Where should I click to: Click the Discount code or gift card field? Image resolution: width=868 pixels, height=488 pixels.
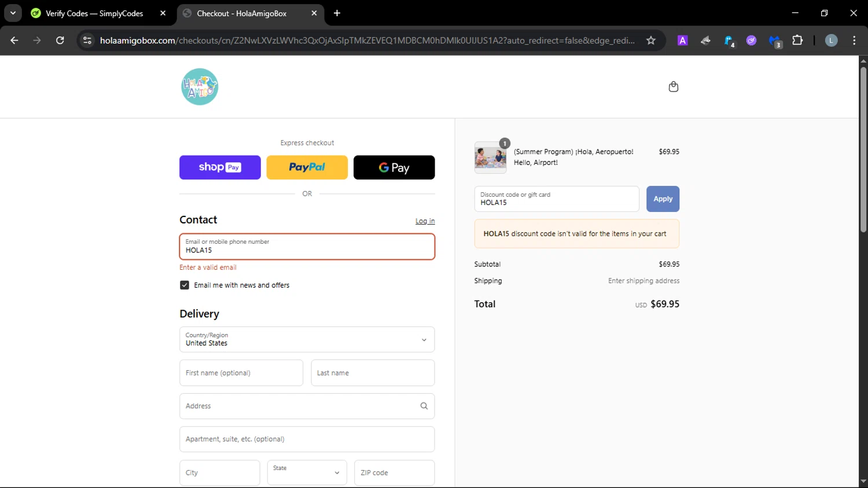(557, 199)
